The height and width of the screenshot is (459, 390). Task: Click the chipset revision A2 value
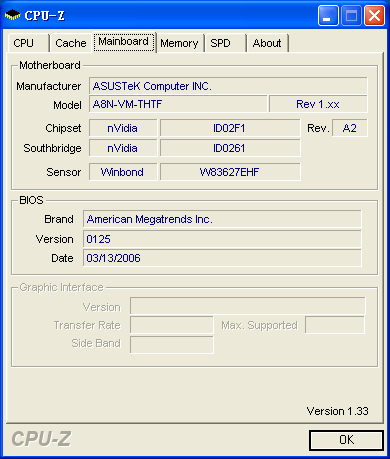click(x=350, y=128)
